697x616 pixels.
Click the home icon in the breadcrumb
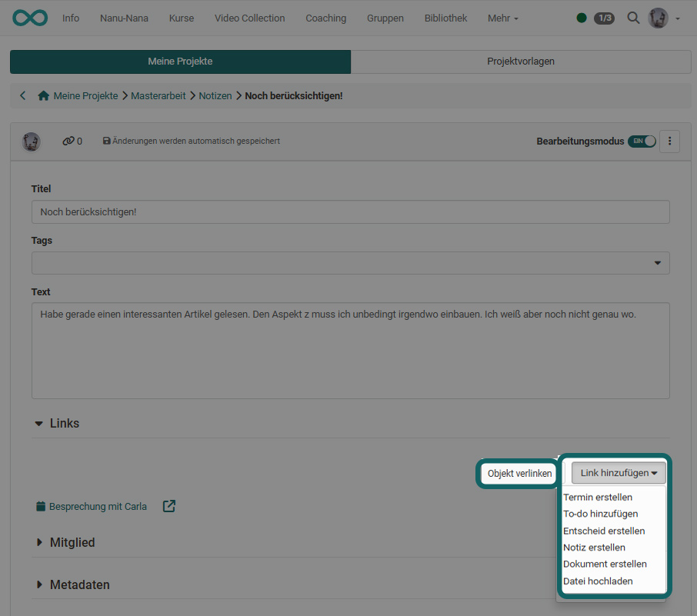pos(44,95)
